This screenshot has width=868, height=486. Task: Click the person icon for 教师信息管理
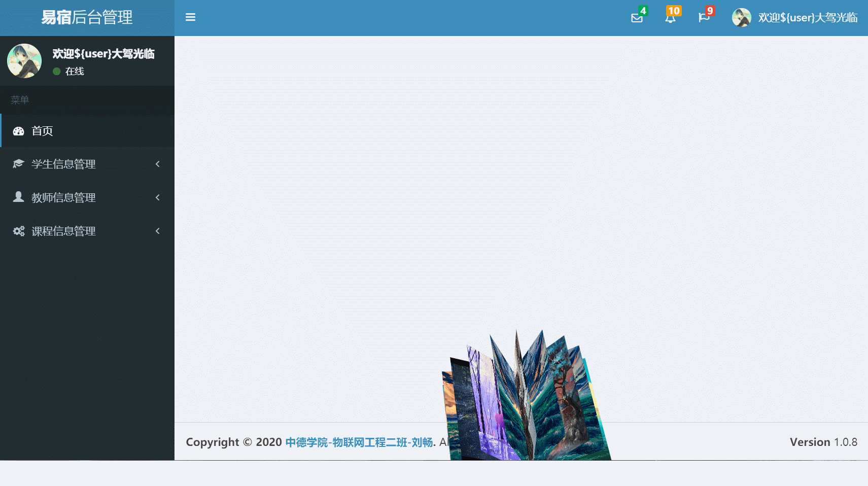click(x=19, y=197)
